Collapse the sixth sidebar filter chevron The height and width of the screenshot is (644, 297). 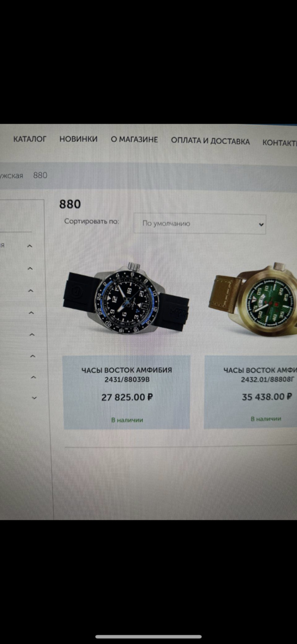[x=33, y=357]
